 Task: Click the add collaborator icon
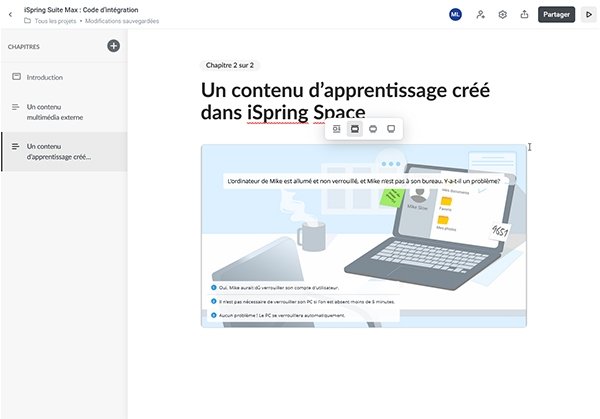480,15
